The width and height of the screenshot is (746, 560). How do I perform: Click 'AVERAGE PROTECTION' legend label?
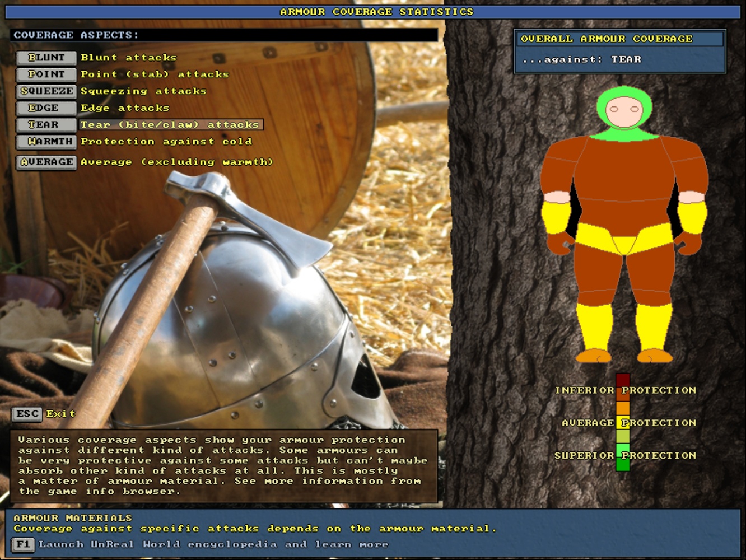click(x=629, y=423)
